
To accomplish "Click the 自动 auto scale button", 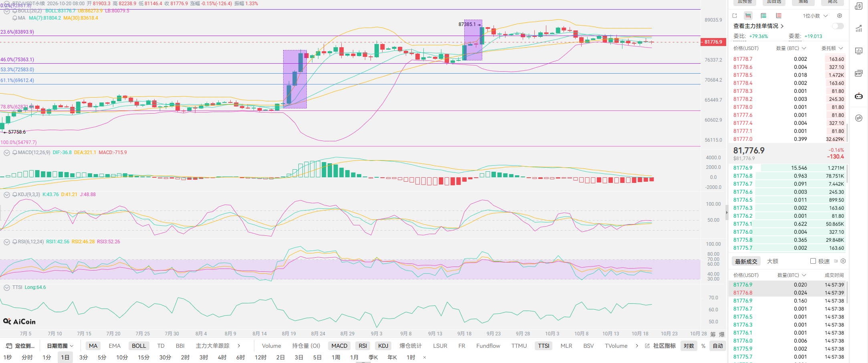I will point(718,346).
